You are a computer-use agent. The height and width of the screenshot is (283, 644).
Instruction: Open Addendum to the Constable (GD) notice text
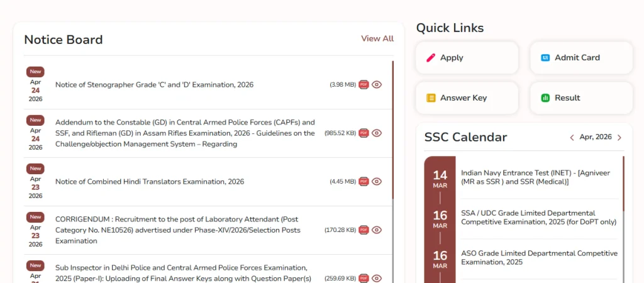[186, 133]
